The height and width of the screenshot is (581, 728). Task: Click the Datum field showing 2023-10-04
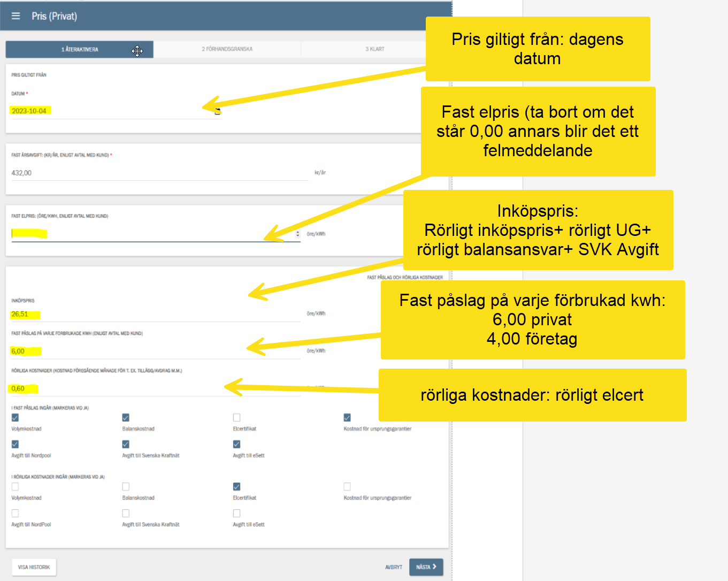107,111
